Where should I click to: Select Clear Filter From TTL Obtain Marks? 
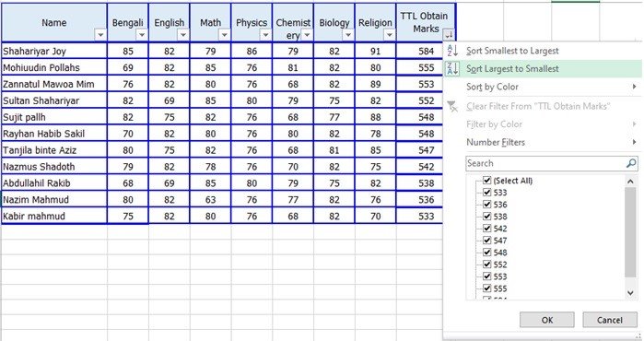[542, 106]
